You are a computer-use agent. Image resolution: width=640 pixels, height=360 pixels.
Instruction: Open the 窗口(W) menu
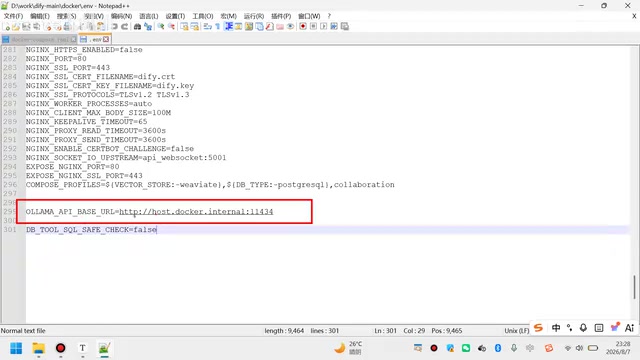[309, 16]
